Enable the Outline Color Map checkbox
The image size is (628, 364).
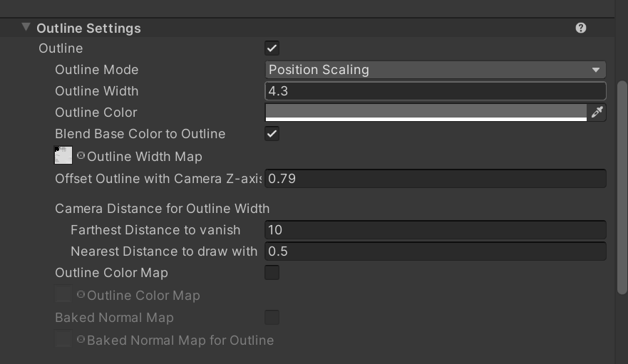click(x=272, y=273)
